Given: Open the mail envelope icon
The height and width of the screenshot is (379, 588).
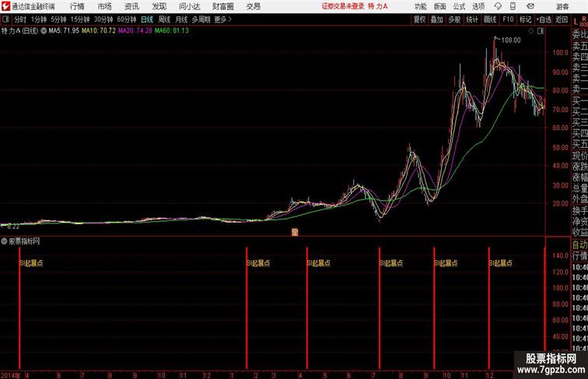Looking at the screenshot, I should click(x=530, y=6).
